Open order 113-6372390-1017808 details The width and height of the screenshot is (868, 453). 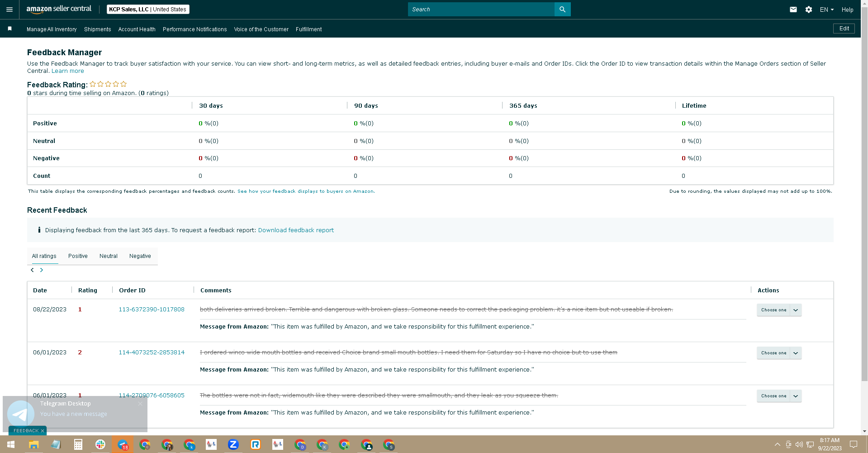point(152,310)
